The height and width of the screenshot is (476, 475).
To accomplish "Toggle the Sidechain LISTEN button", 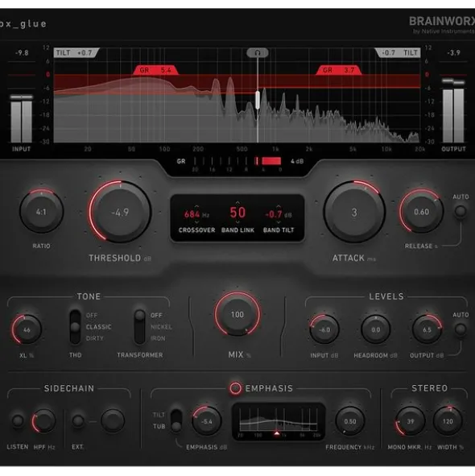I will [x=18, y=420].
